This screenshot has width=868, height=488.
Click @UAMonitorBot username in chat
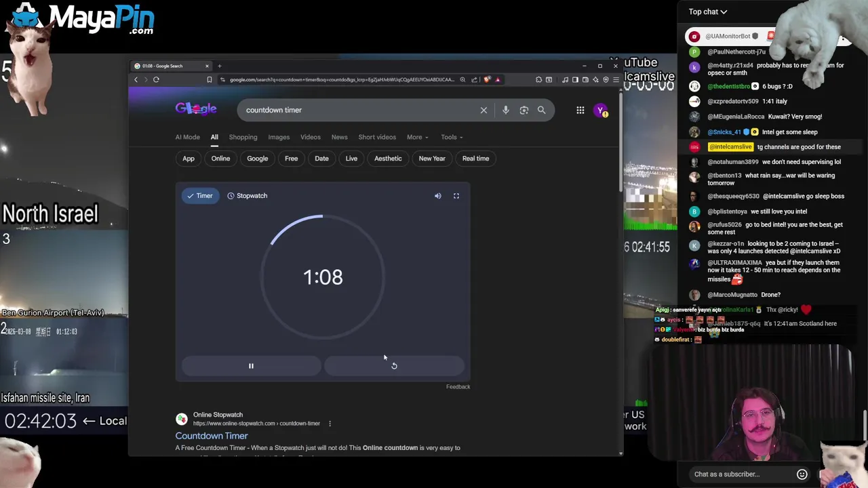tap(728, 37)
